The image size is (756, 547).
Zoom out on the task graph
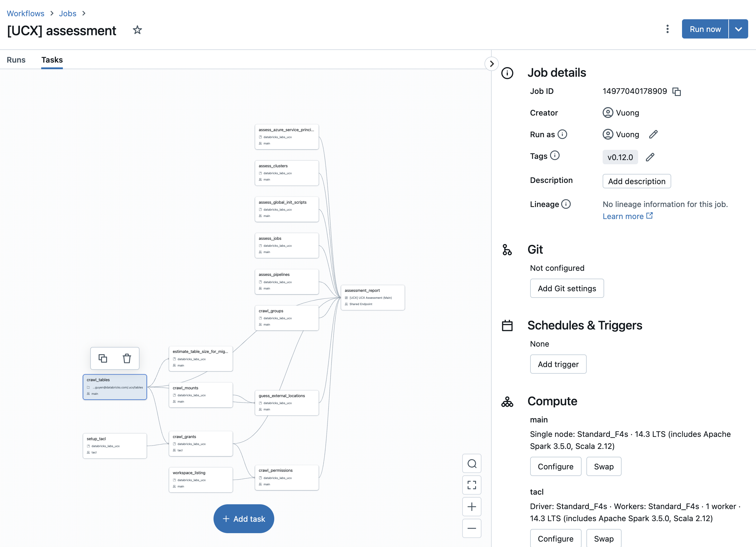click(471, 528)
